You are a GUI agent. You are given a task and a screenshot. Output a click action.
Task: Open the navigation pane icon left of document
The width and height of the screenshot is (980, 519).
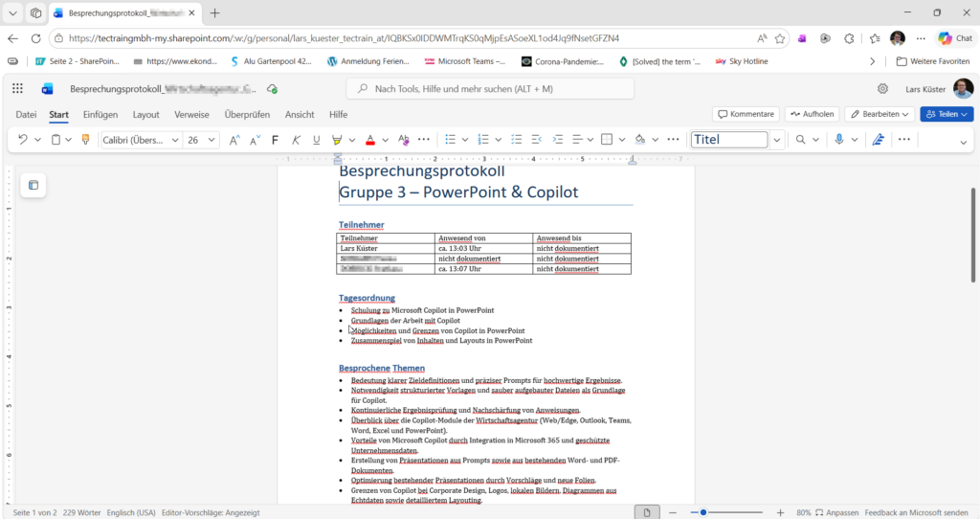(33, 185)
